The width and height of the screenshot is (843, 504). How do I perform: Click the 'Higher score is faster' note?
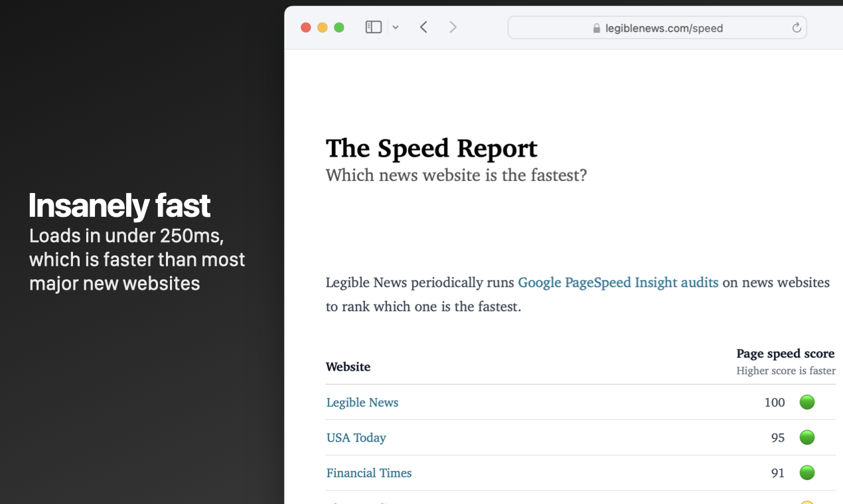786,371
